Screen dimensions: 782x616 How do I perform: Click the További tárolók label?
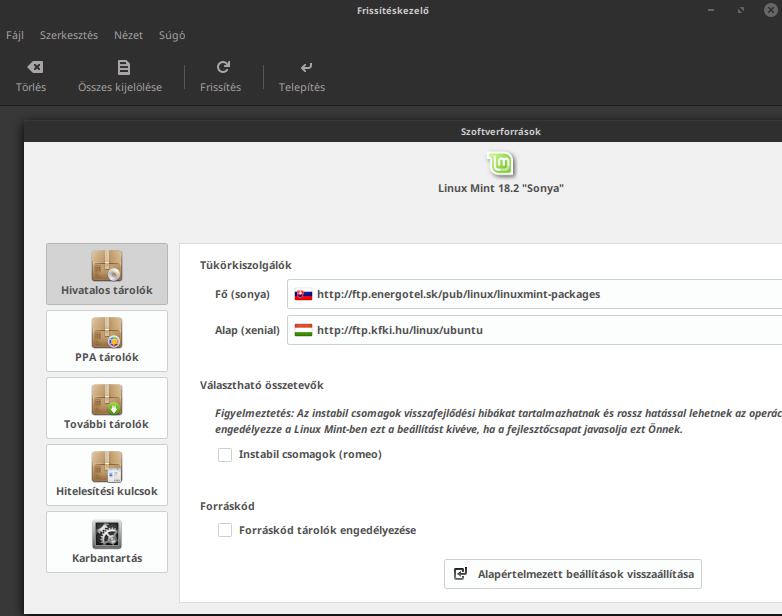click(106, 424)
